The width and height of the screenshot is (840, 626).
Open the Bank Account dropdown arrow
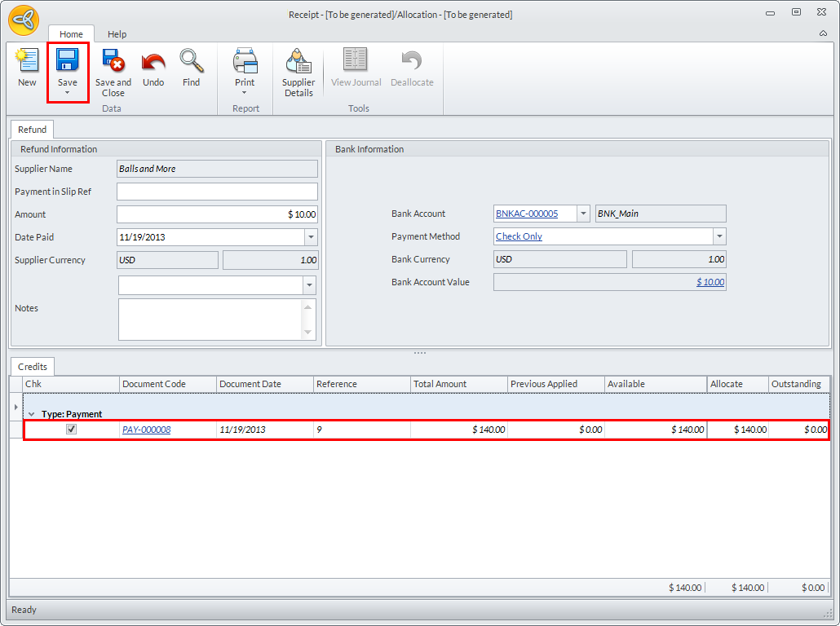coord(583,214)
